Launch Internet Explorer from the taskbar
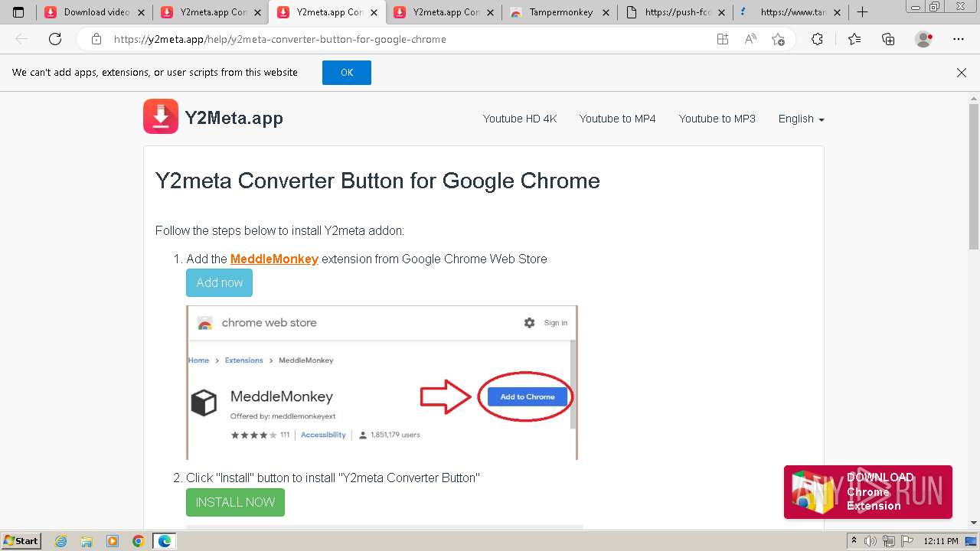The image size is (980, 551). (x=61, y=541)
